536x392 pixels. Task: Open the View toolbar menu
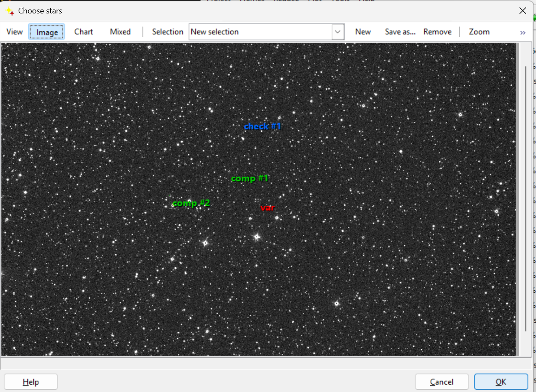(x=14, y=32)
